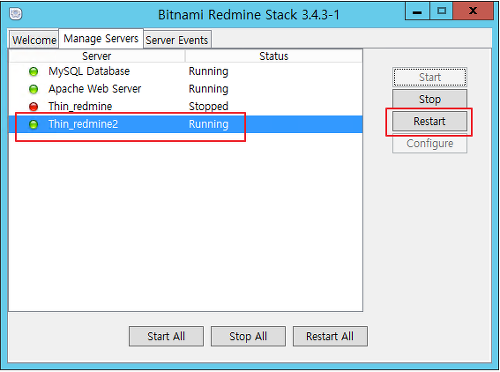Click the Configure button
The height and width of the screenshot is (372, 500).
430,143
